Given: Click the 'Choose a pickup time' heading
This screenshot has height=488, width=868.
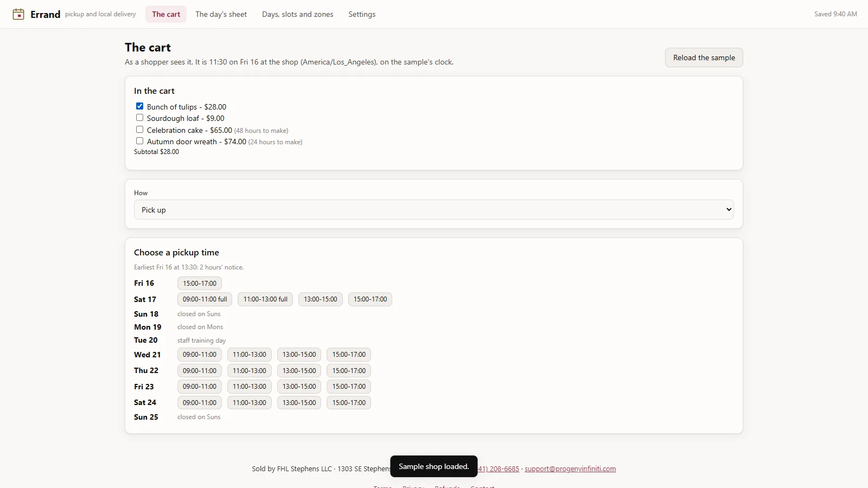Looking at the screenshot, I should (x=176, y=253).
